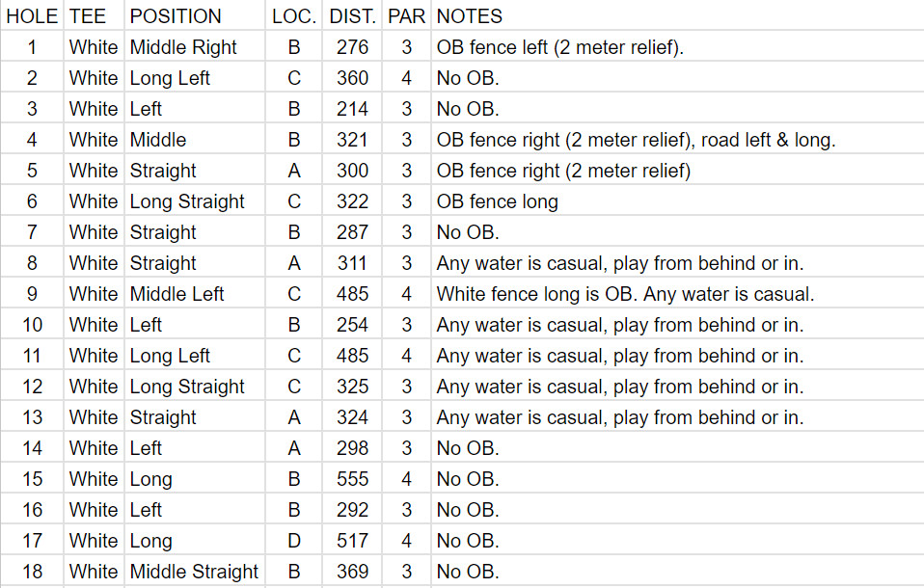Select cell with distance 276
This screenshot has width=924, height=588.
pyautogui.click(x=352, y=47)
